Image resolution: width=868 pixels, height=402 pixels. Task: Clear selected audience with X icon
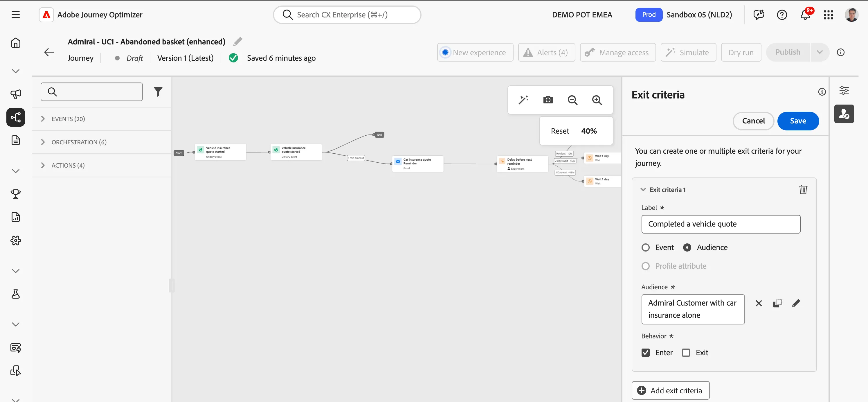pyautogui.click(x=759, y=303)
